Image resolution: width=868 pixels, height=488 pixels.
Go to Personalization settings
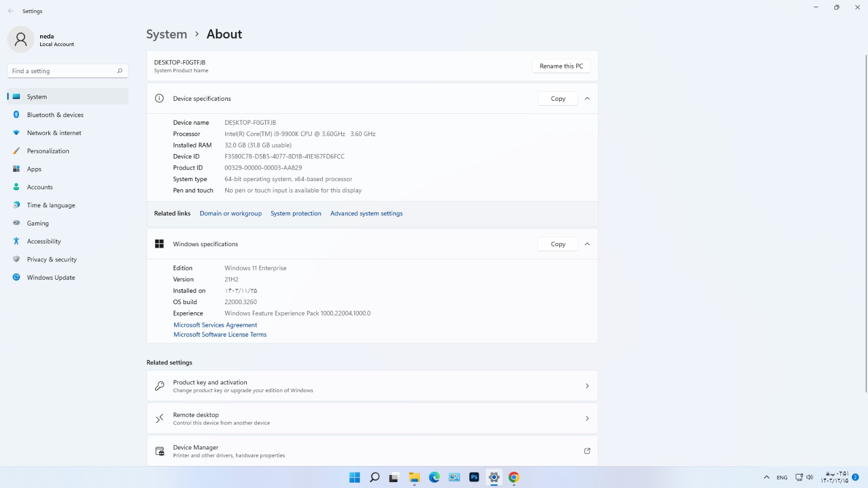point(48,151)
